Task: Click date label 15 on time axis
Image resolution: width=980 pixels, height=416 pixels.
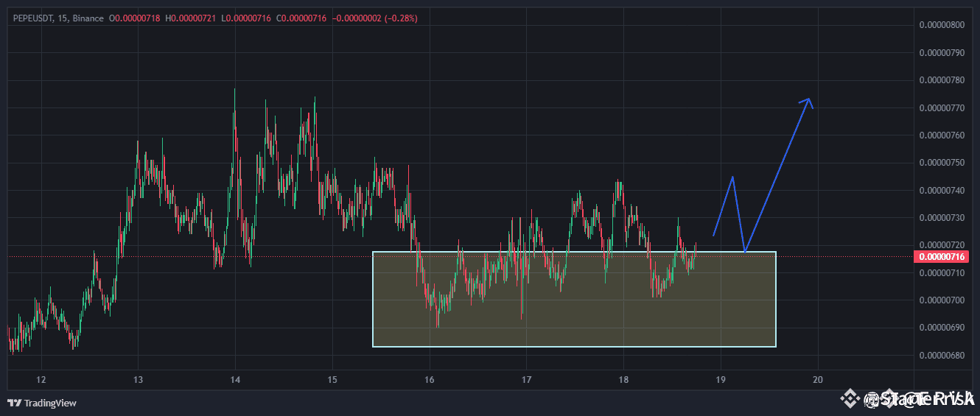Action: pos(332,380)
